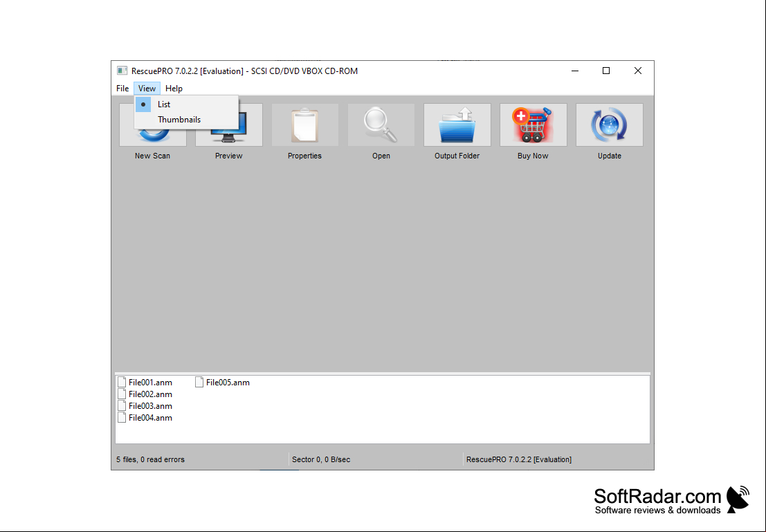Click the Output Folder label
Image resolution: width=766 pixels, height=532 pixels.
click(x=457, y=156)
